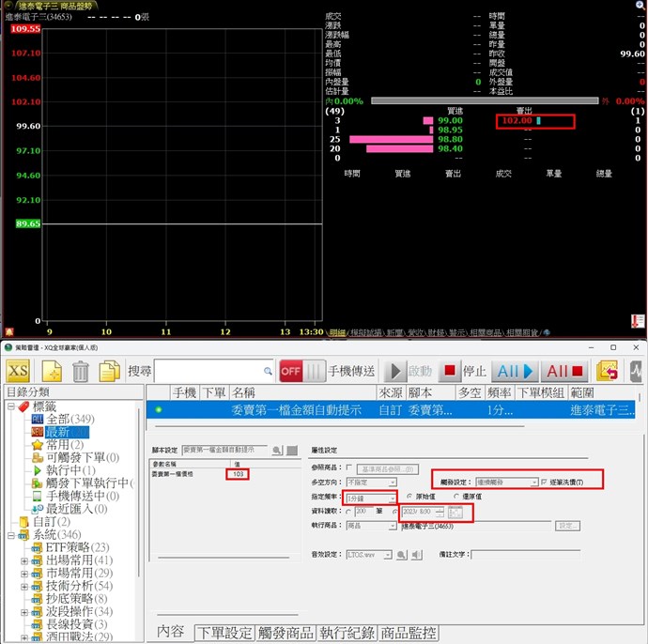The height and width of the screenshot is (644, 648).
Task: Click the blue All start button
Action: point(515,370)
